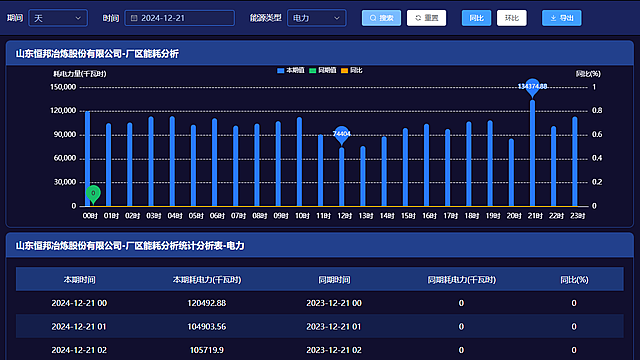
Task: Click the 本期时间 column header
Action: pyautogui.click(x=80, y=280)
